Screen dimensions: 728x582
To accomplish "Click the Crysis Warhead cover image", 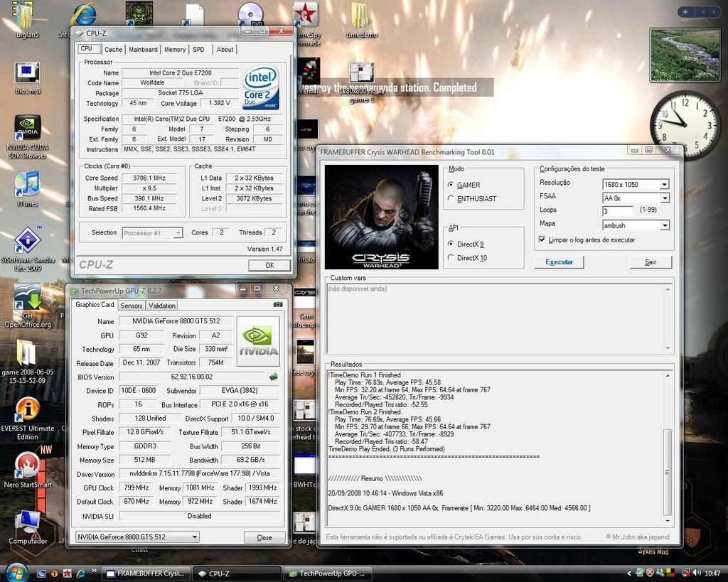I will coord(381,217).
